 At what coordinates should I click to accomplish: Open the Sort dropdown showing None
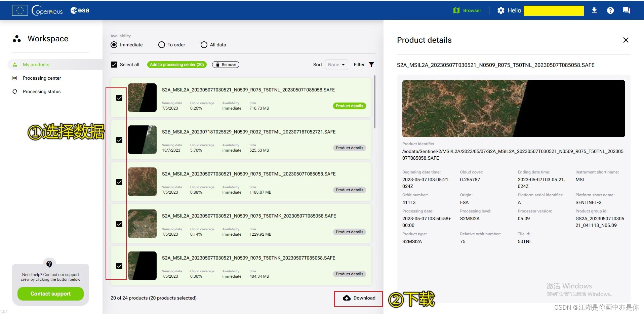click(x=336, y=65)
